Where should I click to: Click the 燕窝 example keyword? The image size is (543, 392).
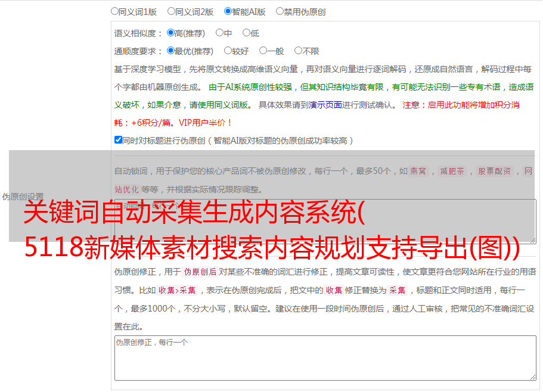418,171
